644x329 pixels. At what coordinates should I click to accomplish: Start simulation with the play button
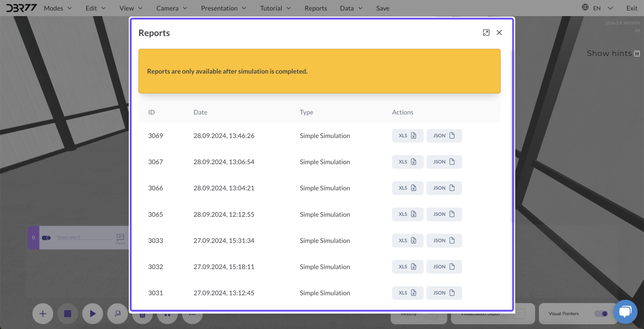[x=93, y=314]
